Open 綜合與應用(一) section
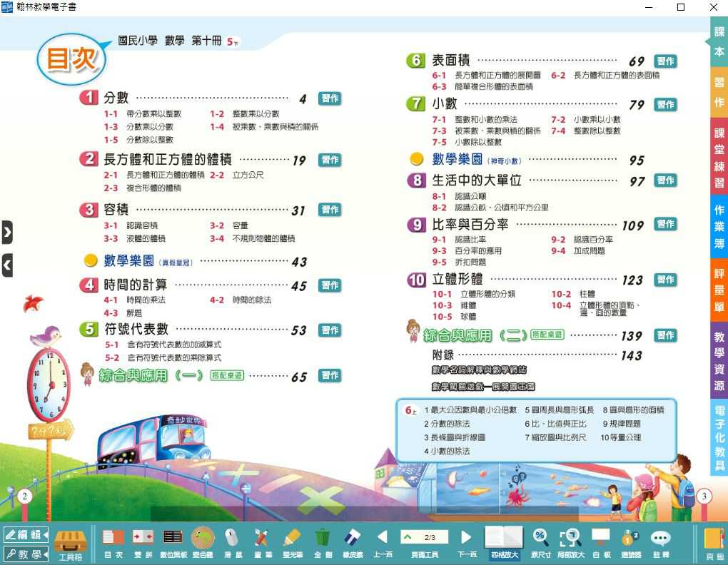 coord(151,375)
